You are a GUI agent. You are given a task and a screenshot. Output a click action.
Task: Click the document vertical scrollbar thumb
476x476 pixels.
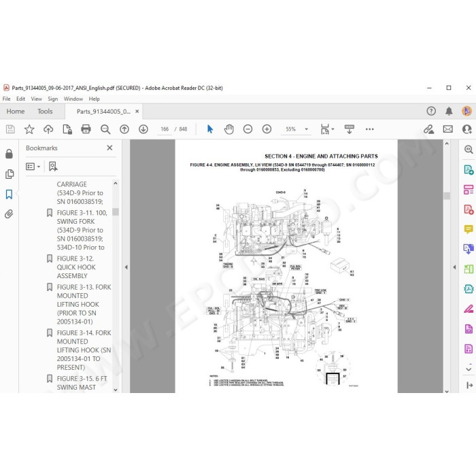[x=447, y=196]
